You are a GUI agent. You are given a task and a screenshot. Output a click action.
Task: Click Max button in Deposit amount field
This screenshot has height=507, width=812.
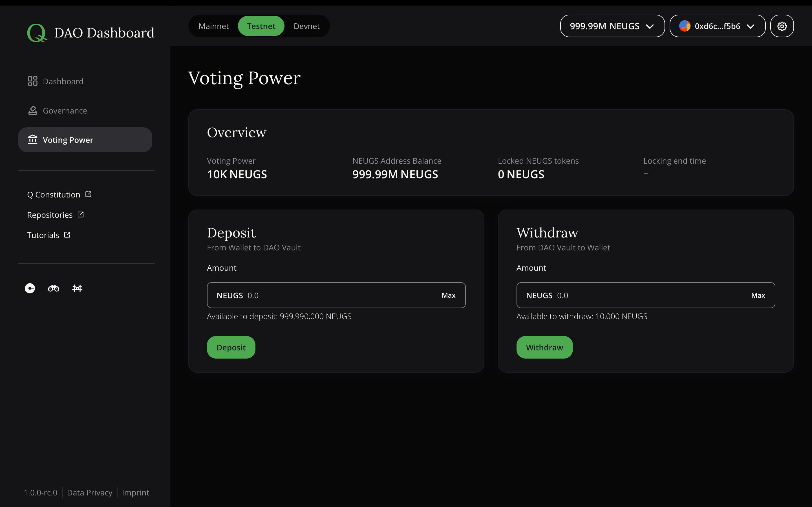pyautogui.click(x=448, y=295)
